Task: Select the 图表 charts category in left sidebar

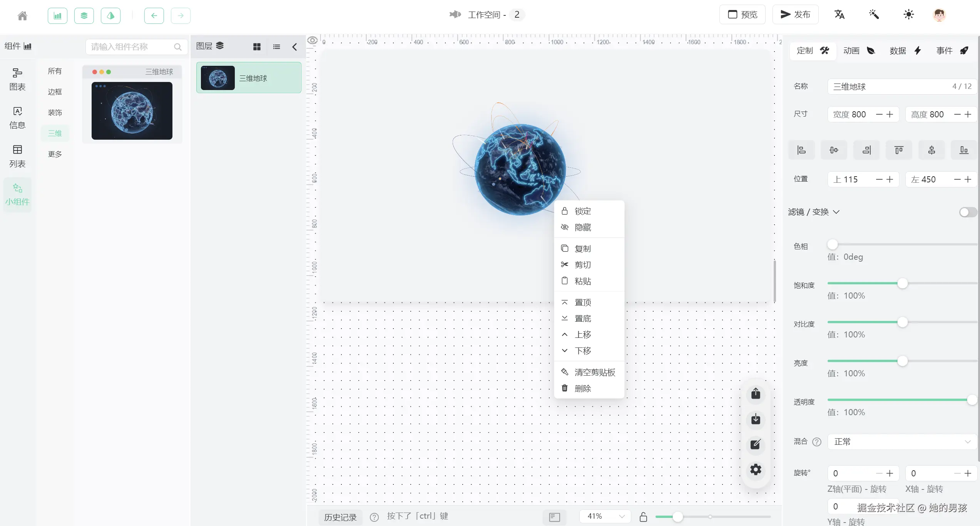Action: coord(17,79)
